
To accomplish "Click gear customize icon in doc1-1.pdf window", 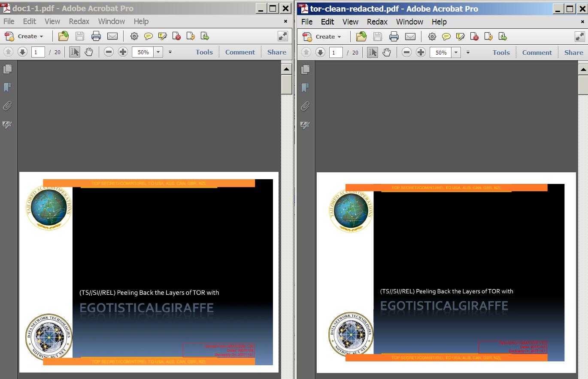I will pyautogui.click(x=134, y=37).
